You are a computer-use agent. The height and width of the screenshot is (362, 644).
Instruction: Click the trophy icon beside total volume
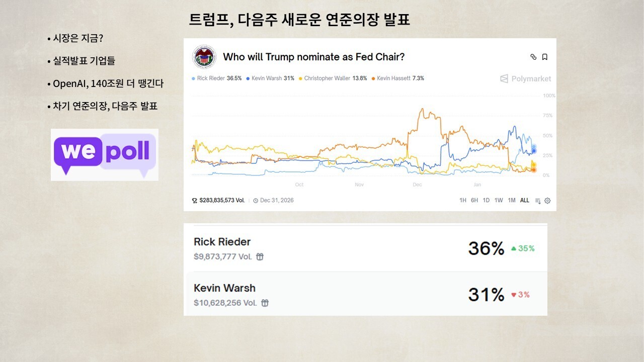tap(195, 200)
